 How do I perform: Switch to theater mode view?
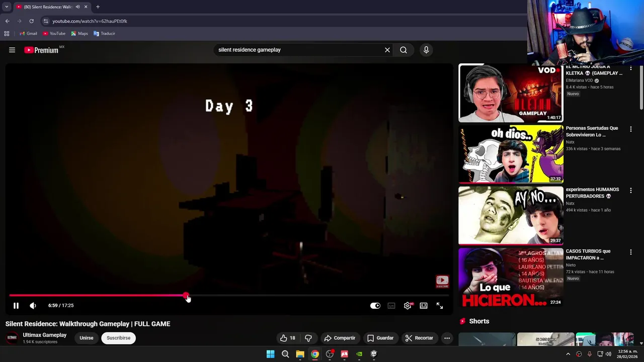tap(424, 306)
